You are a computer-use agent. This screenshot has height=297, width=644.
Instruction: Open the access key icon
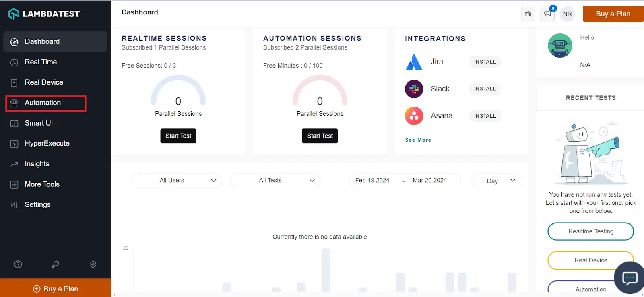click(56, 264)
